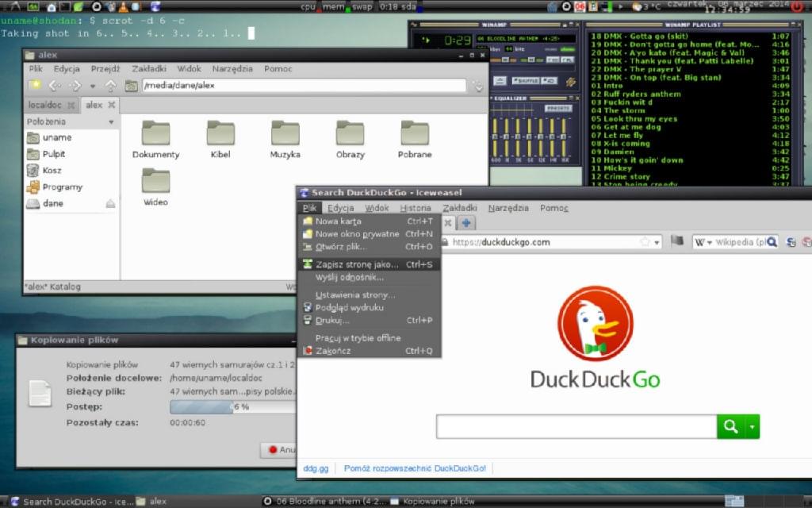Click the red power icon in the top panel
812x508 pixels.
(798, 6)
